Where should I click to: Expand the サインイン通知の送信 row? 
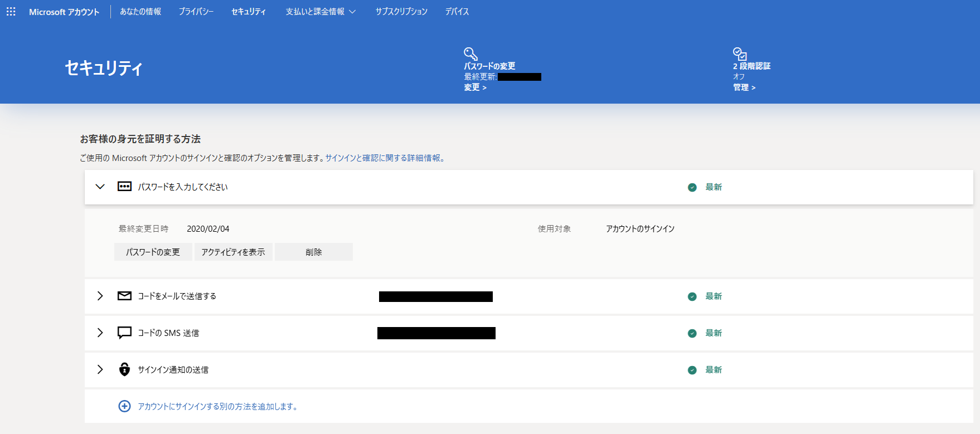point(100,369)
